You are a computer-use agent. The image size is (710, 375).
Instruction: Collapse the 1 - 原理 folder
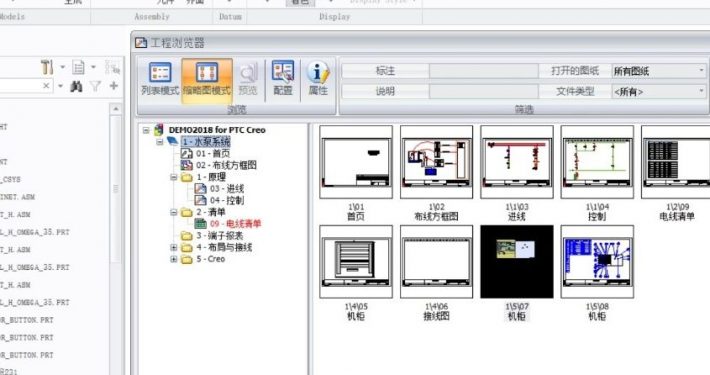(173, 177)
